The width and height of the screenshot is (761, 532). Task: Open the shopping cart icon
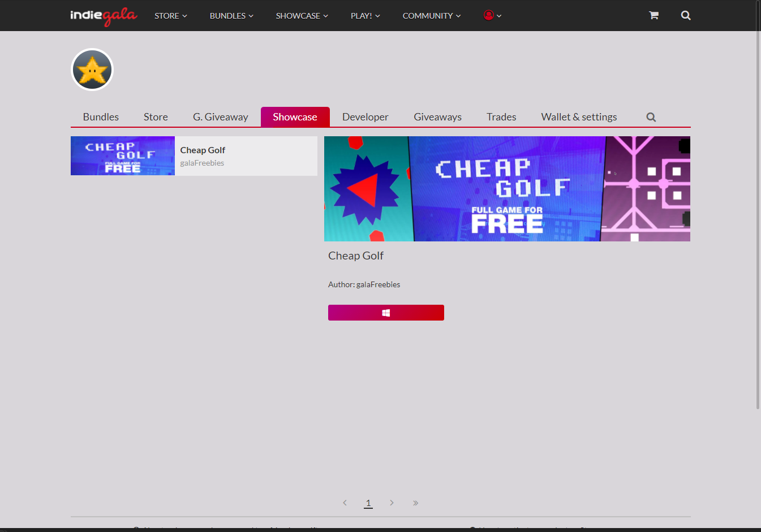pyautogui.click(x=653, y=15)
